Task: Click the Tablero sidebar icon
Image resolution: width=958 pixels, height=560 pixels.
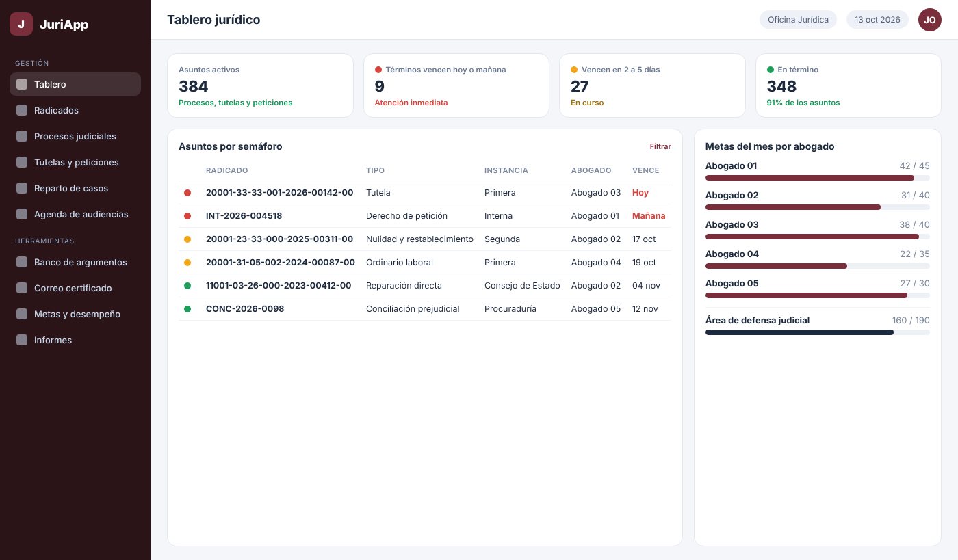Action: pos(22,84)
